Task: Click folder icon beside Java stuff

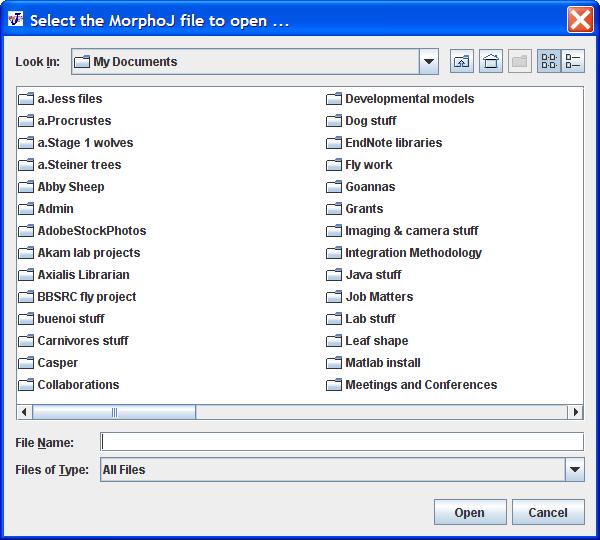Action: pos(334,275)
